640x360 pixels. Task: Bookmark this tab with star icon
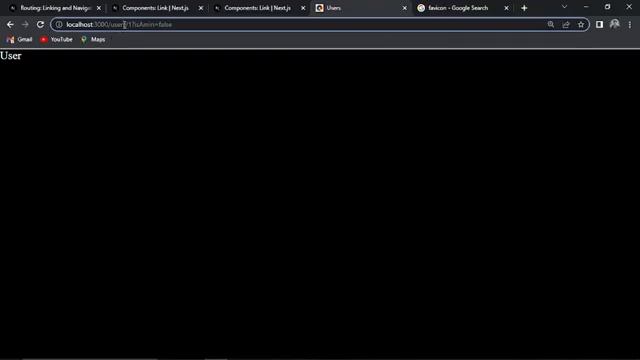[581, 24]
